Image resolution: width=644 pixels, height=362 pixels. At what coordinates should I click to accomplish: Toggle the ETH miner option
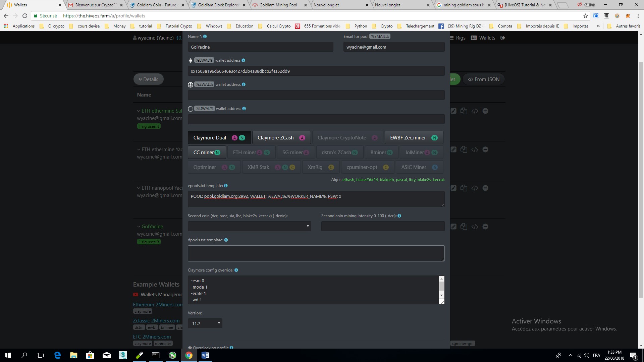click(x=252, y=153)
